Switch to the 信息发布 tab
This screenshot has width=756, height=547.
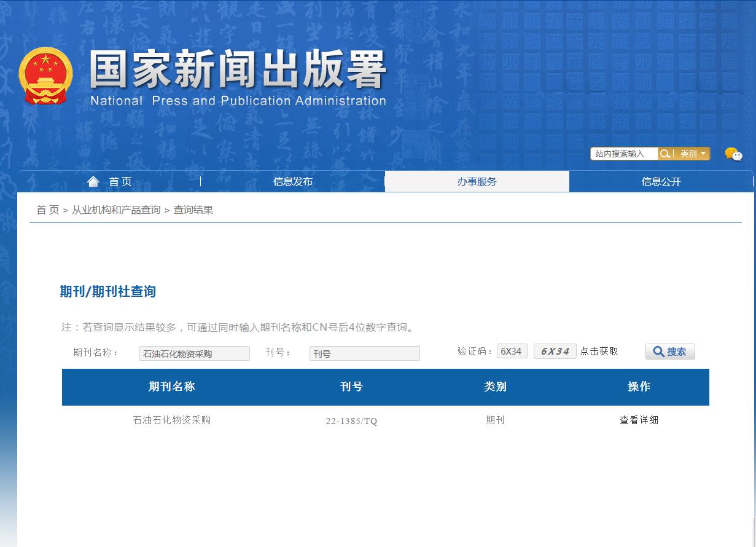[x=293, y=181]
